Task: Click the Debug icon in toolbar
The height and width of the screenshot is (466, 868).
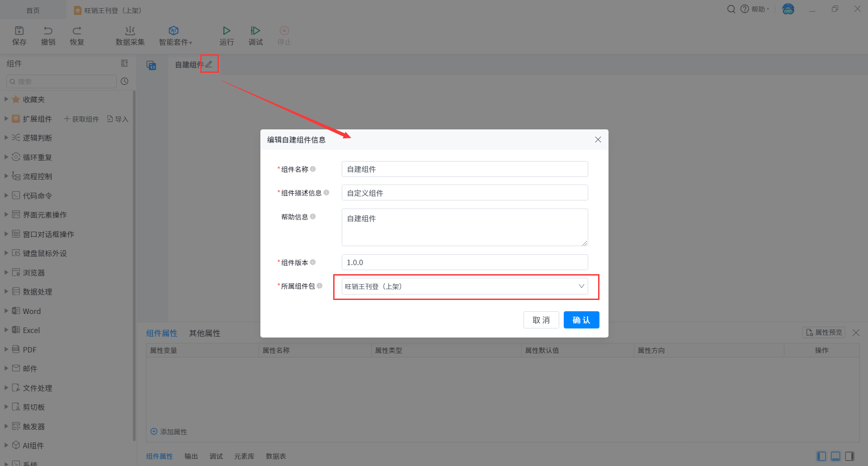Action: 255,31
